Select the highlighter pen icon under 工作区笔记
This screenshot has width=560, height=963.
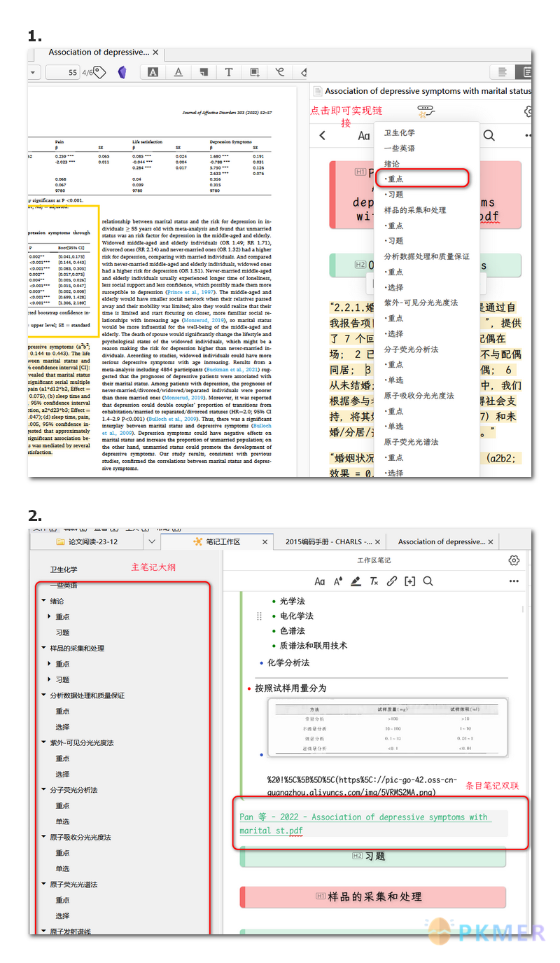tap(356, 581)
